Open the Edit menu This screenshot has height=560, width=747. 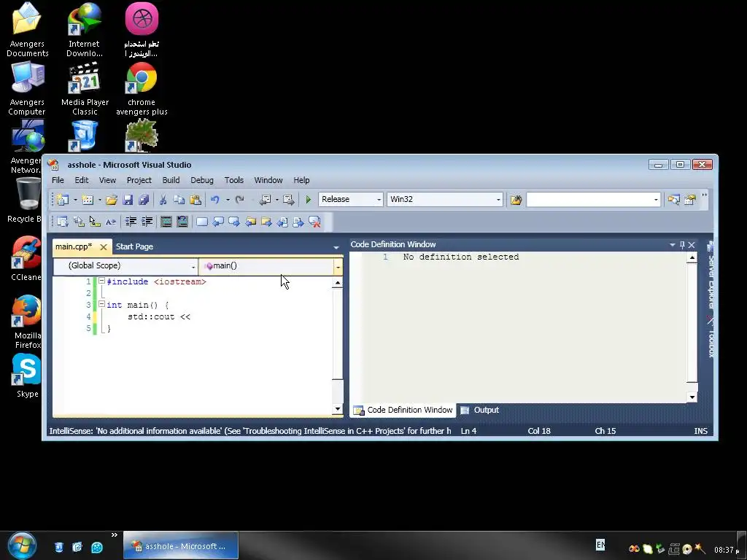tap(82, 180)
